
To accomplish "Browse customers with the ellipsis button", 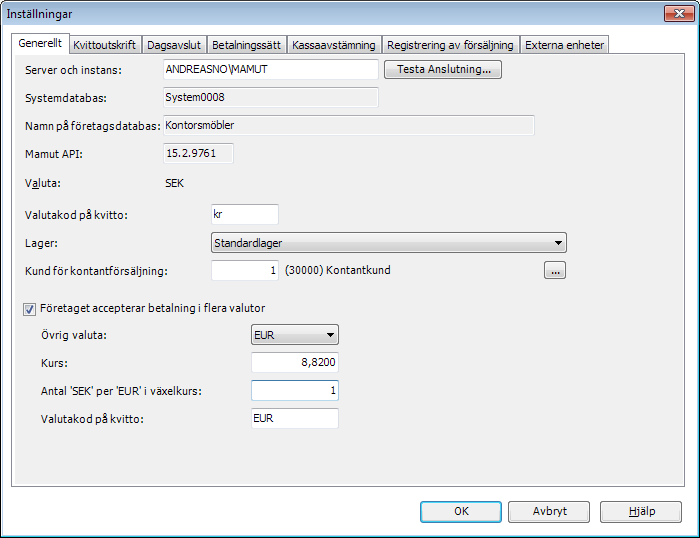I will (x=555, y=271).
